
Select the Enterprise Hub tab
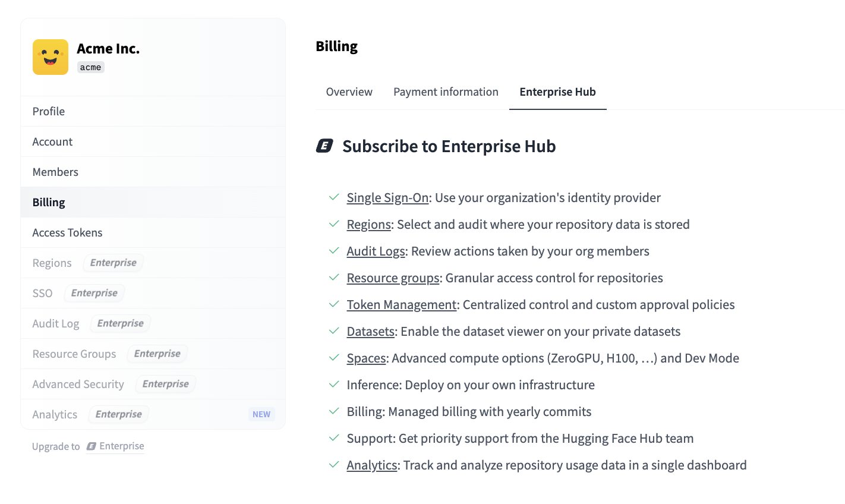coord(557,92)
